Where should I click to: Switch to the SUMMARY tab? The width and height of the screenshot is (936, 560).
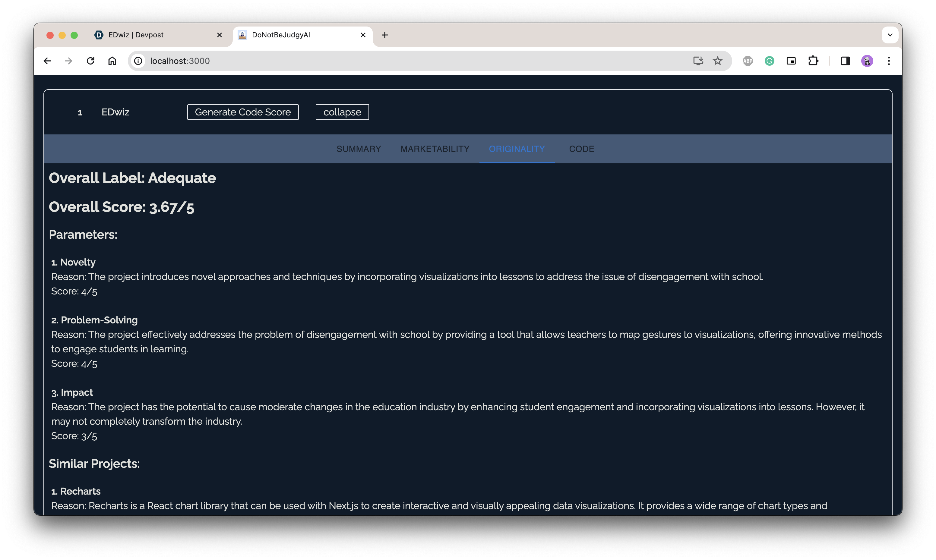[x=359, y=149]
